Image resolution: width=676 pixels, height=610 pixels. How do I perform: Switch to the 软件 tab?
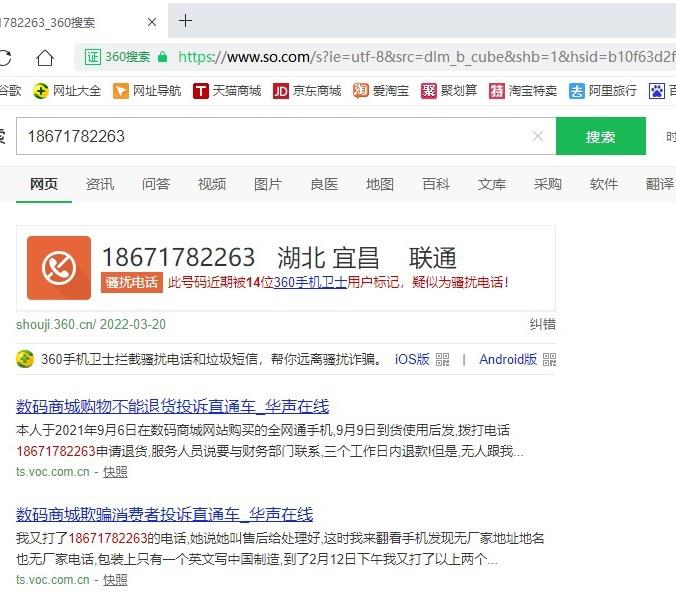tap(604, 184)
